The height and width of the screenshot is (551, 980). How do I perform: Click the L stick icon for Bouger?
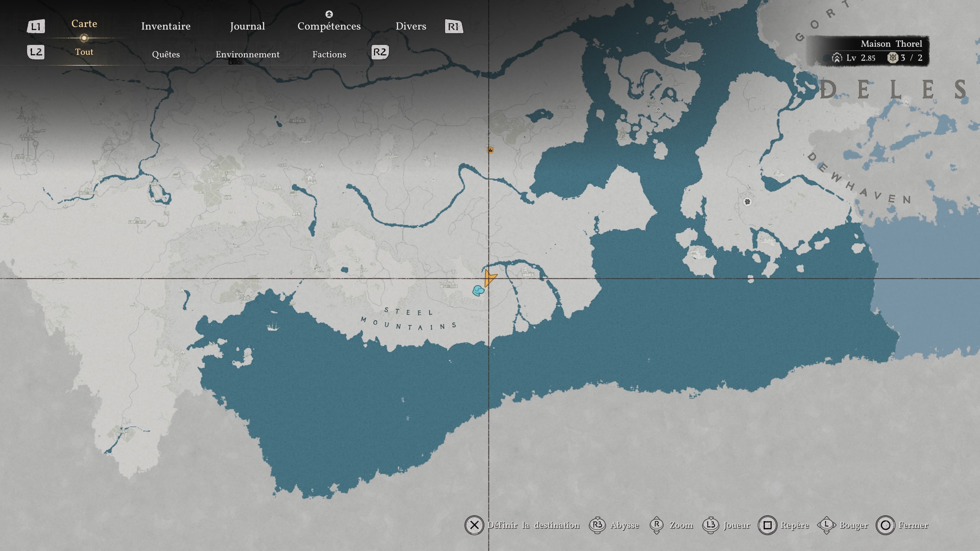(826, 525)
